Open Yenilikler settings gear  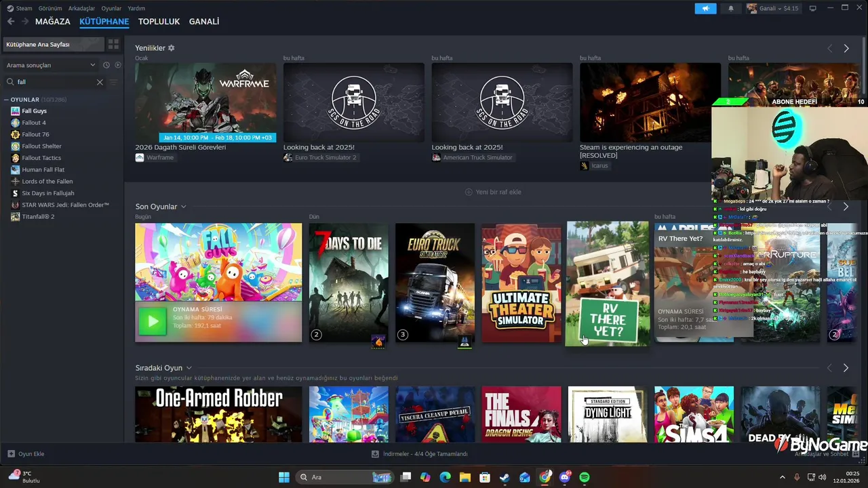click(x=171, y=48)
